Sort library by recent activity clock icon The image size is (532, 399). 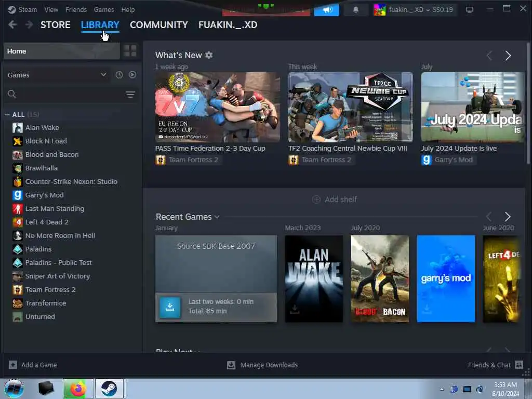point(119,75)
